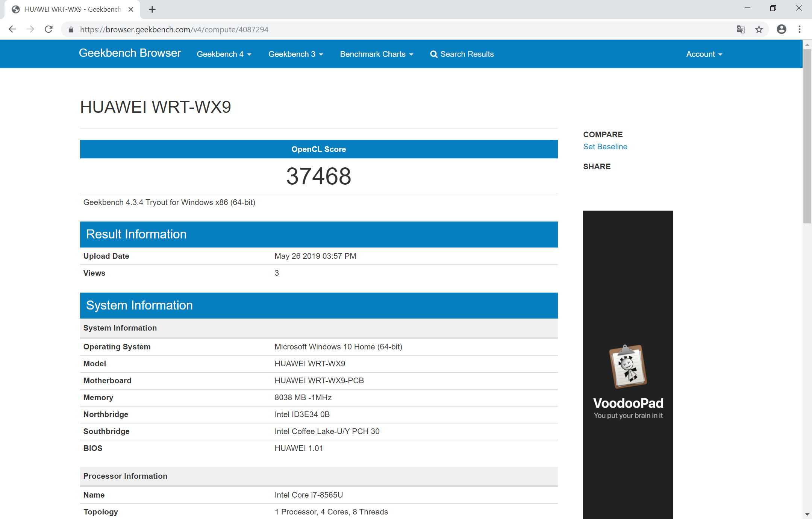Open a new tab with plus button
The width and height of the screenshot is (812, 519).
click(x=152, y=9)
